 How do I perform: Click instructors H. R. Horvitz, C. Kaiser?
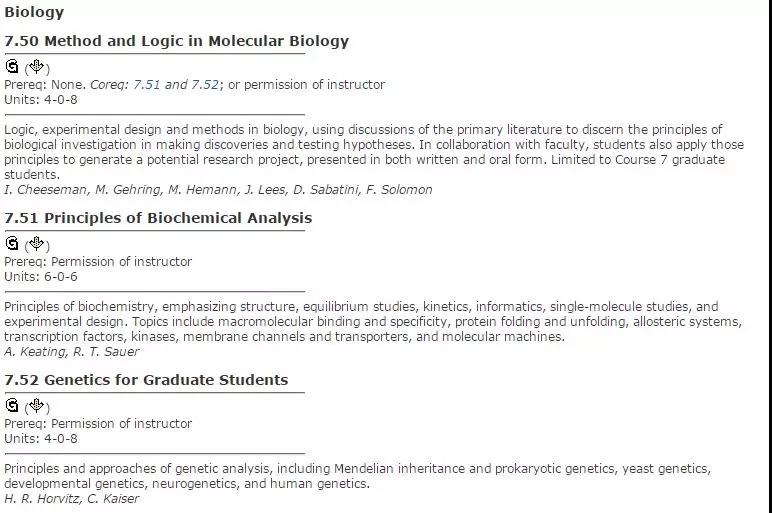point(72,499)
